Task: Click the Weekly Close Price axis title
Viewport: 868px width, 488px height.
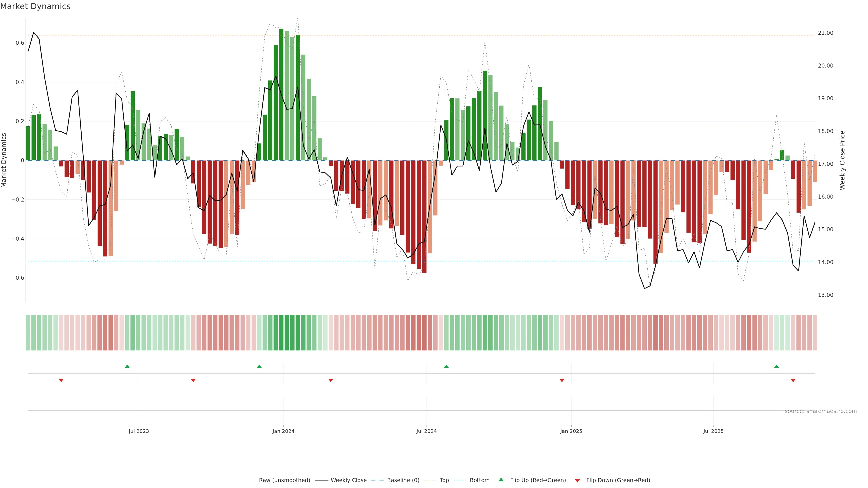Action: 842,160
